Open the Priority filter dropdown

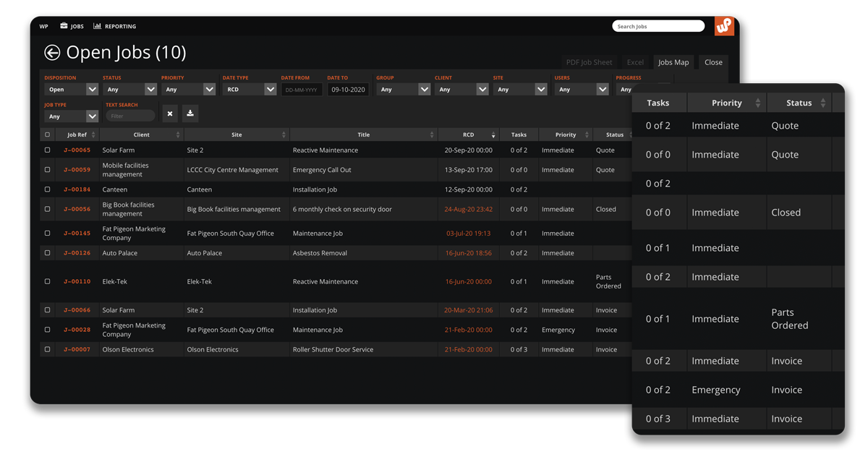(188, 90)
